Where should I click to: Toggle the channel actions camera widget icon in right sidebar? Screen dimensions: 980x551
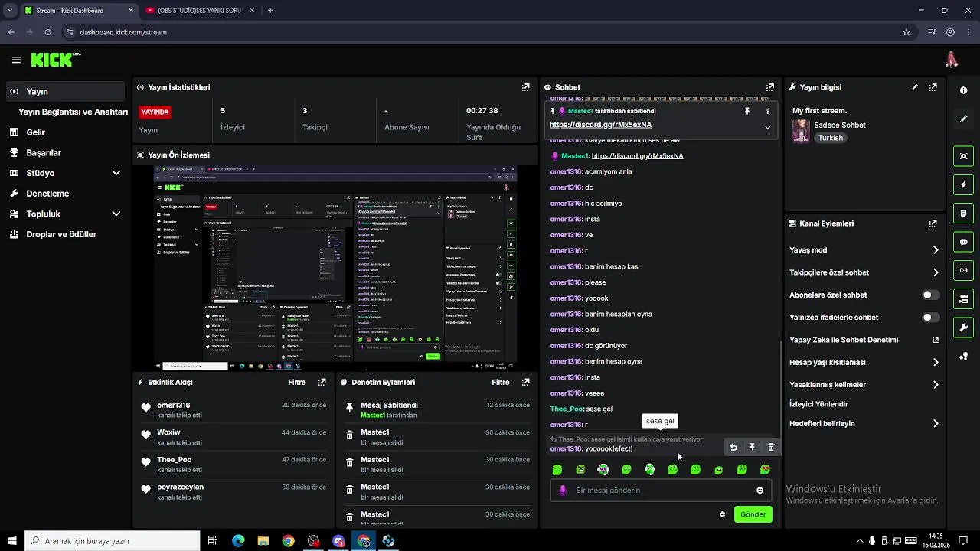[963, 298]
